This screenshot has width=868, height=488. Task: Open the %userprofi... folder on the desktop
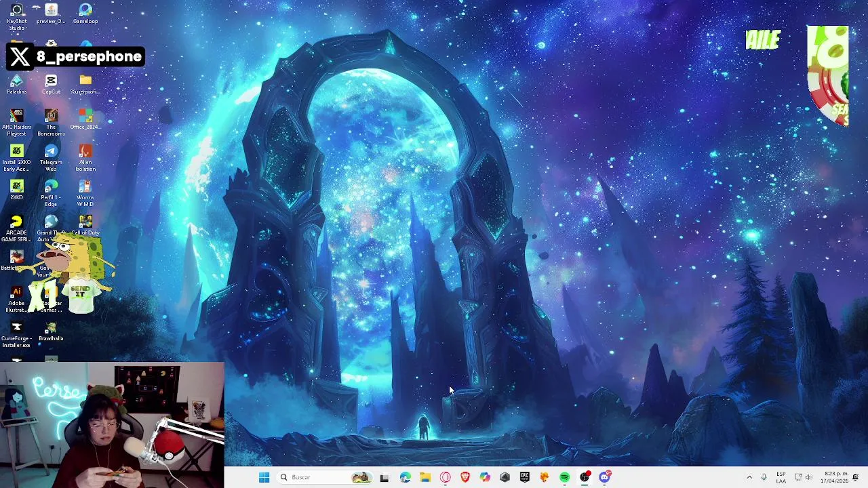(x=85, y=84)
